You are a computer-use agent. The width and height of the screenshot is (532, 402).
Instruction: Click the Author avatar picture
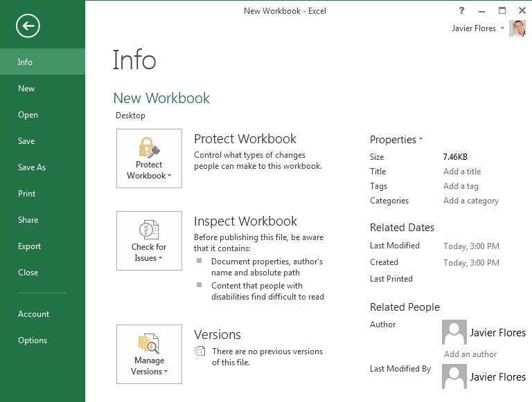(454, 332)
